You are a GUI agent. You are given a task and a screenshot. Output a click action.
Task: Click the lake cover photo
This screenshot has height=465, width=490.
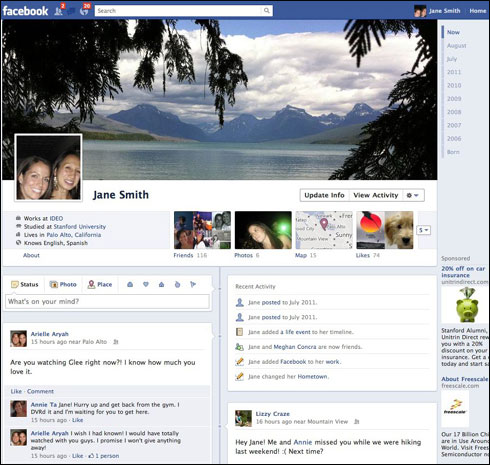219,100
